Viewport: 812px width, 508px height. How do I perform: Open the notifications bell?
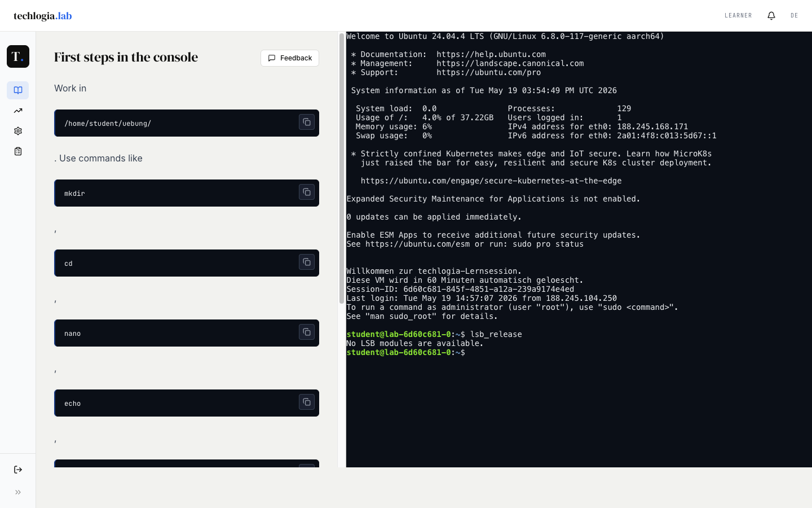(x=771, y=16)
